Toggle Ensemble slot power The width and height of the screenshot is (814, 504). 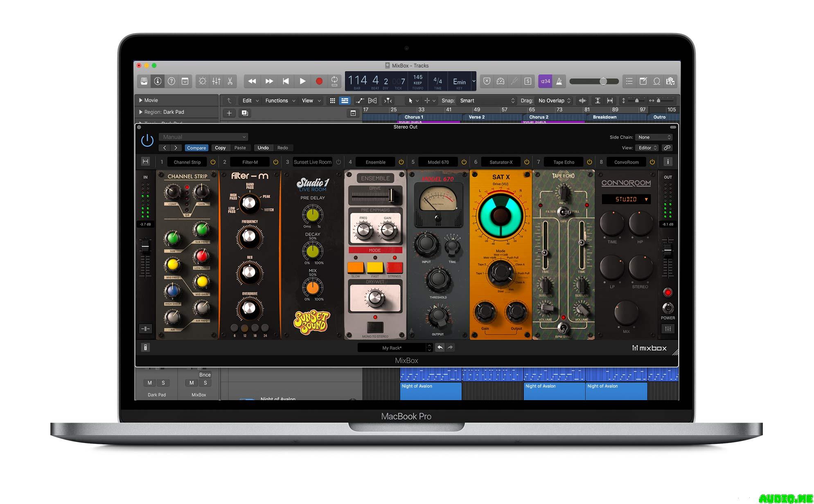pos(401,162)
